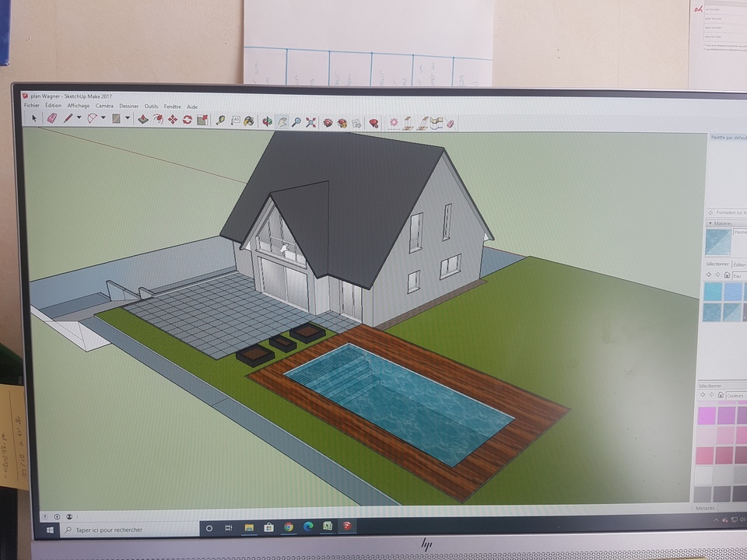Open Google Chrome from the taskbar

point(288,527)
